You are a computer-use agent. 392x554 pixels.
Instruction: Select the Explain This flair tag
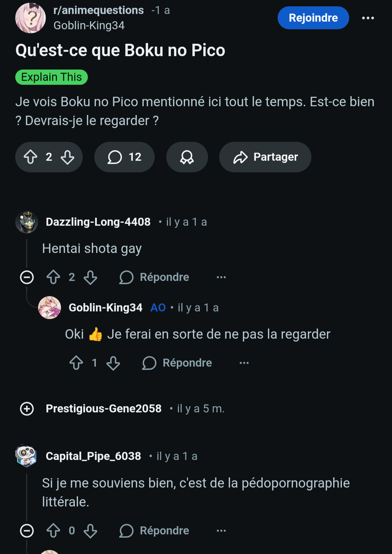(51, 77)
